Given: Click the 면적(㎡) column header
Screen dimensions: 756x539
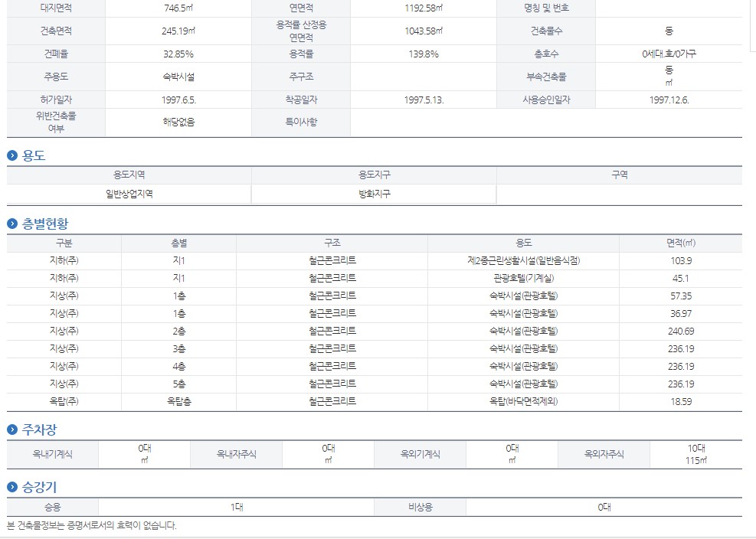Looking at the screenshot, I should click(x=680, y=243).
